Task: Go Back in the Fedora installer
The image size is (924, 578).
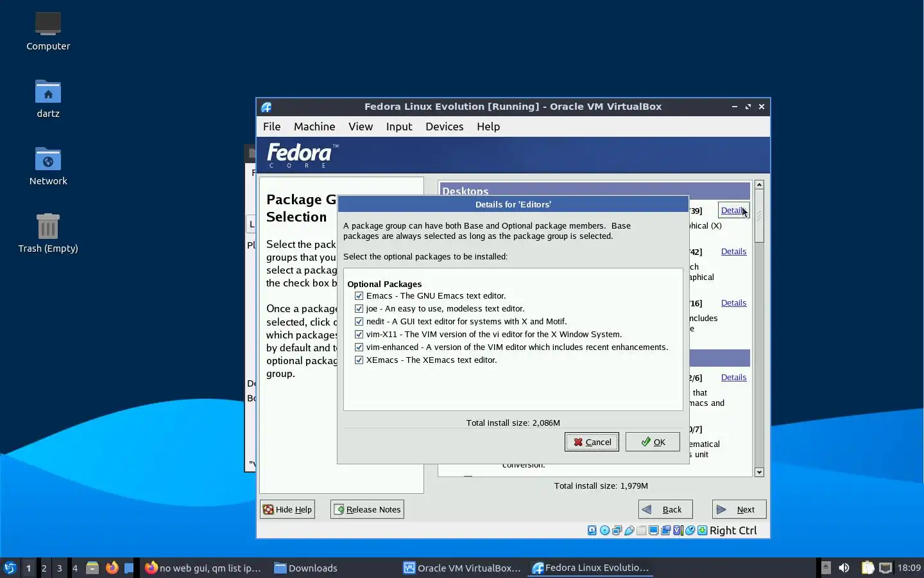Action: [x=665, y=509]
